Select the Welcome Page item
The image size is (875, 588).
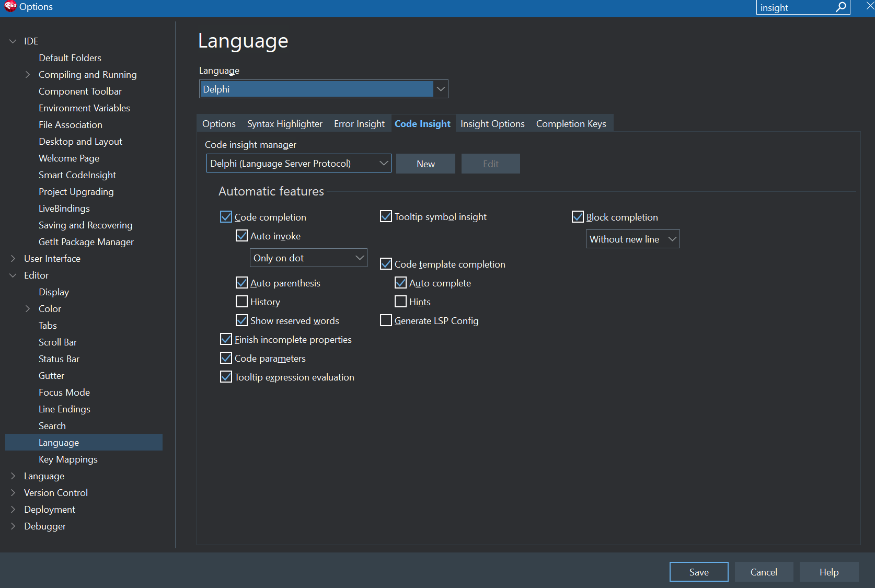[x=69, y=158]
